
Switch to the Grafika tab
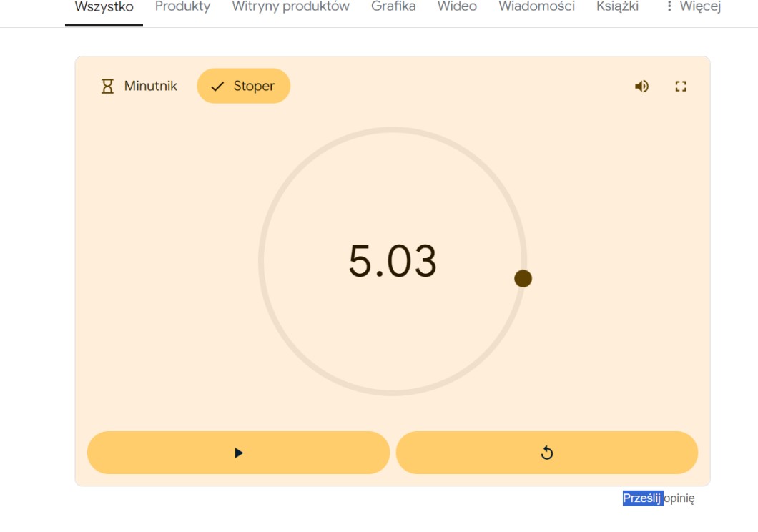(393, 7)
